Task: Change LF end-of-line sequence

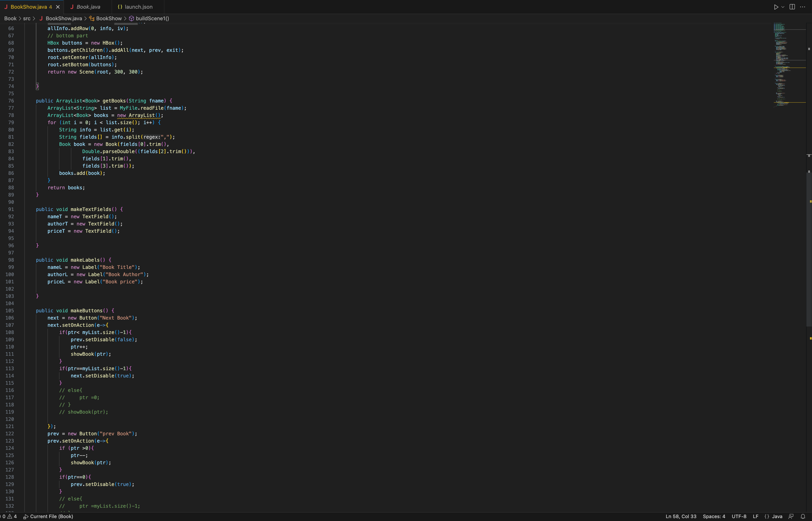Action: [756, 516]
